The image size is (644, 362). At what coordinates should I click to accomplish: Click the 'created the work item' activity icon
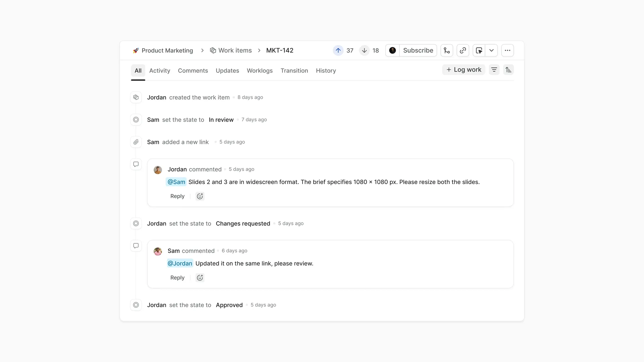point(136,97)
